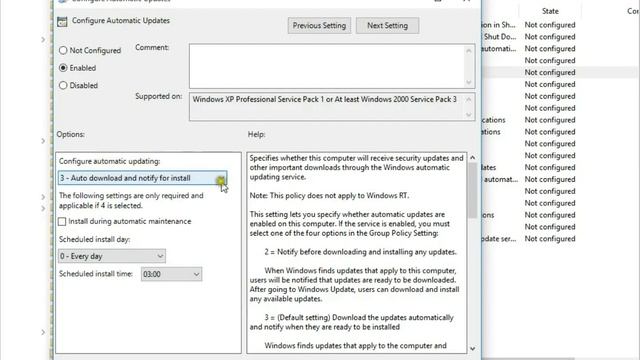Click the Help pane scroll up arrow
The image size is (640, 360).
[472, 158]
